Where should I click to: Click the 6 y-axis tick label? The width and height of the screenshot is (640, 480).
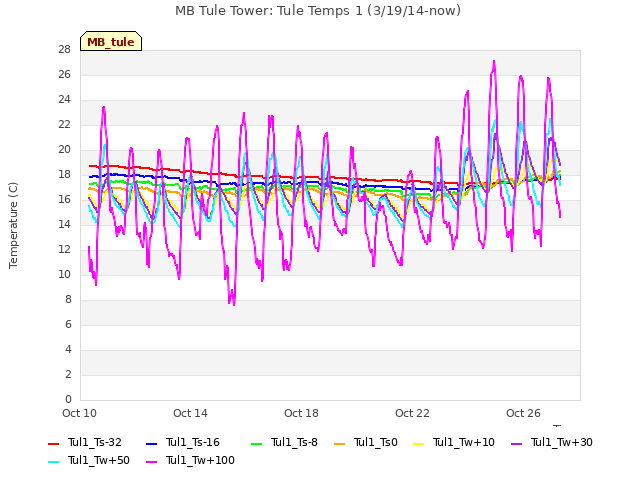tap(68, 324)
